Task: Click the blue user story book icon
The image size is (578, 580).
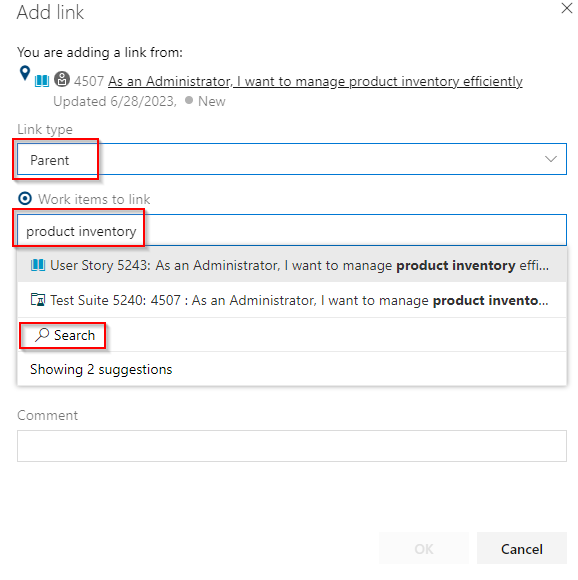Action: tap(42, 81)
